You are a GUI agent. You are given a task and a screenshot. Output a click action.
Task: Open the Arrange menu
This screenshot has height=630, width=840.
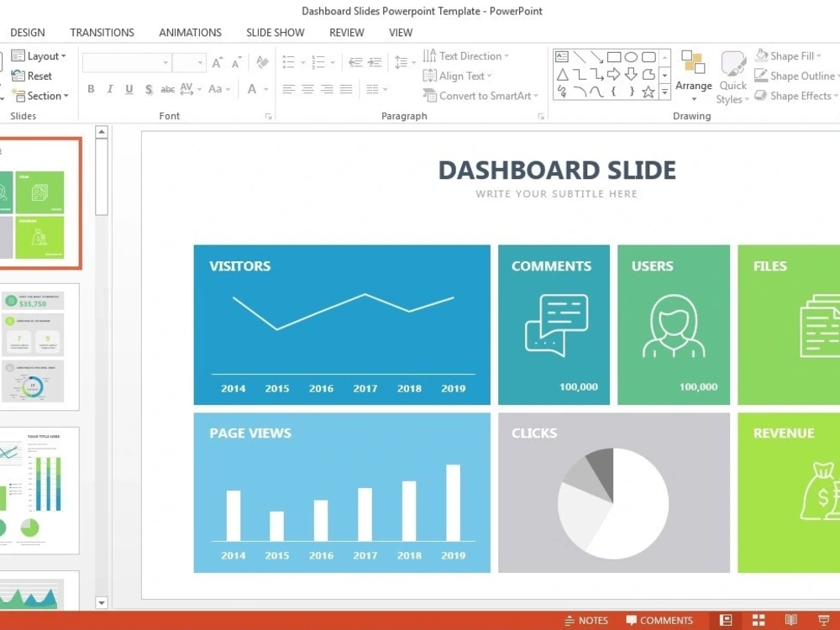click(x=694, y=76)
